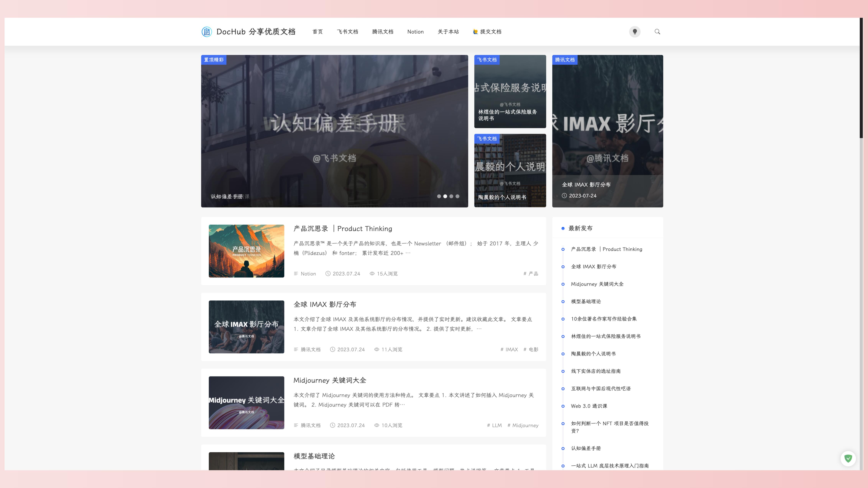The height and width of the screenshot is (488, 868).
Task: Select the first carousel dot indicator
Action: click(439, 196)
